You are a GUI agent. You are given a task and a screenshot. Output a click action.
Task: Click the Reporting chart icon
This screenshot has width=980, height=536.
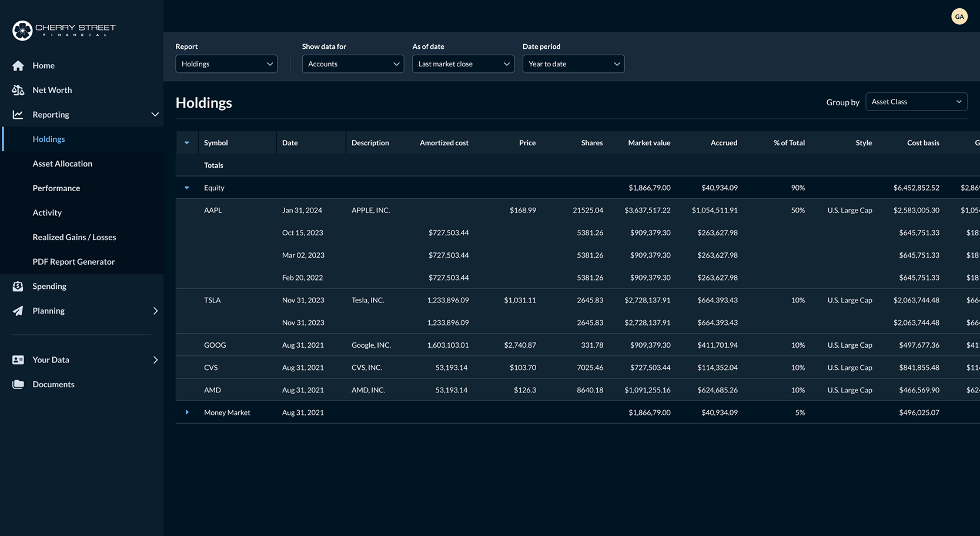[18, 115]
